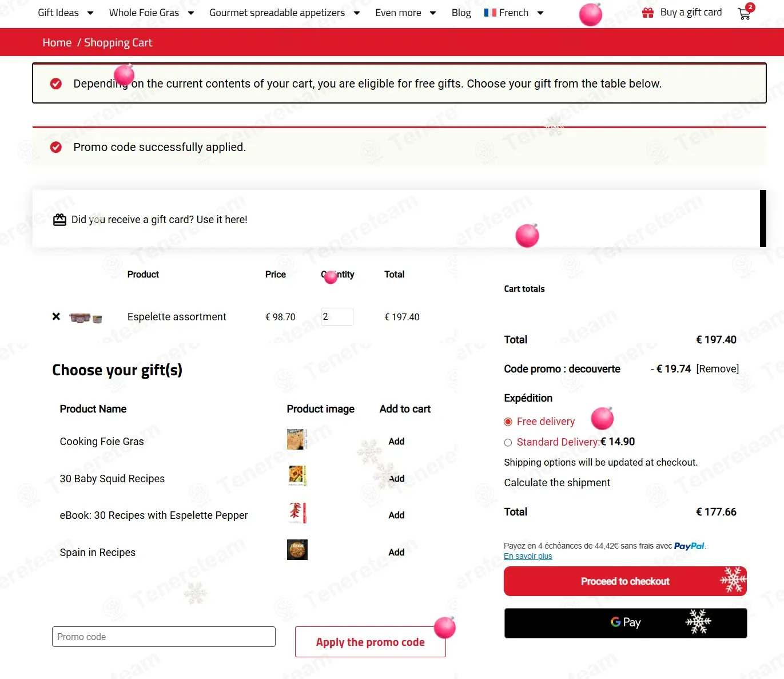Add Cooking Foie Gras gift to cart
Screen dimensions: 784x679
(396, 442)
